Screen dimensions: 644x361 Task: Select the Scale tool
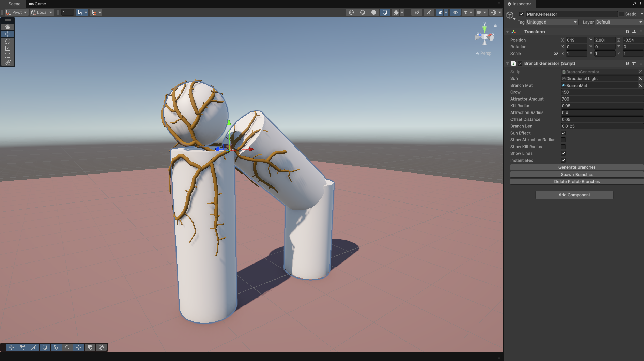click(x=8, y=48)
